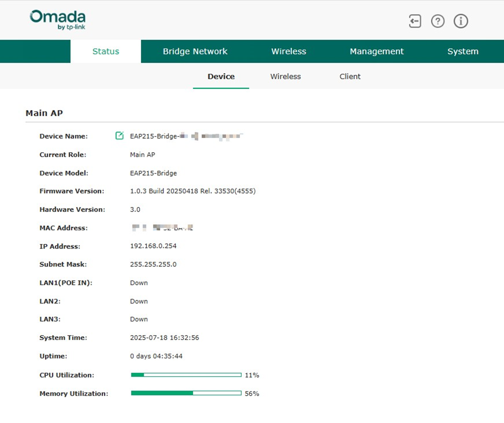
Task: Edit the Device Name via pencil icon
Action: pyautogui.click(x=119, y=136)
